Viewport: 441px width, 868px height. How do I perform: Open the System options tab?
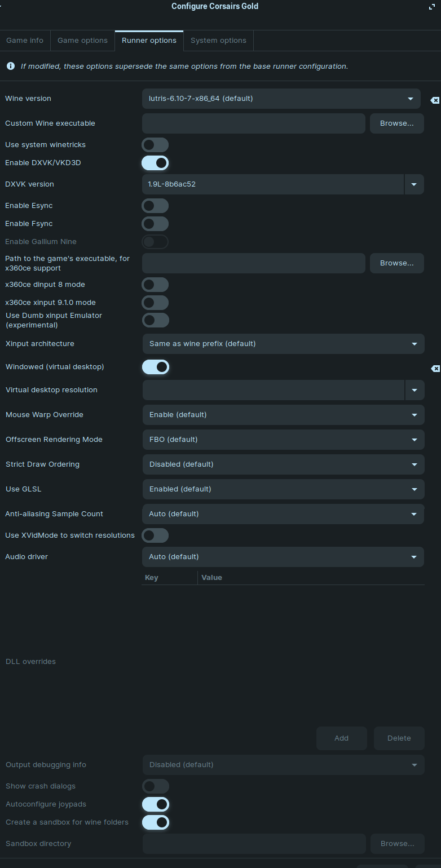[x=218, y=41]
